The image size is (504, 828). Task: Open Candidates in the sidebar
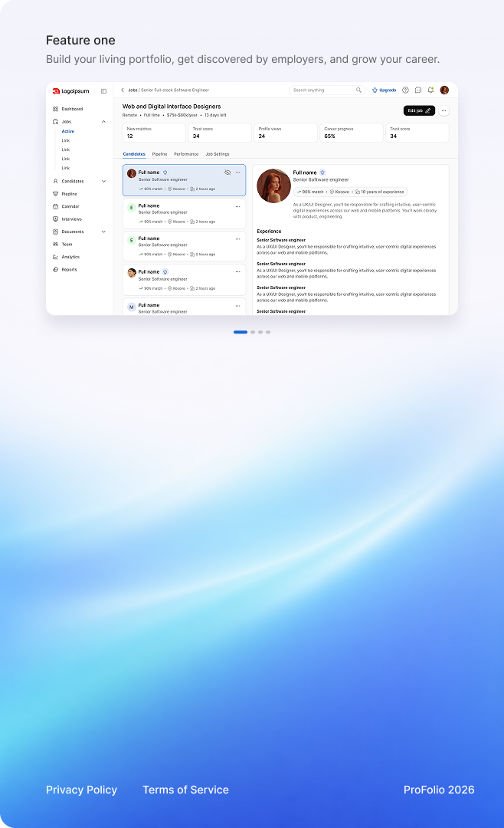coord(72,181)
